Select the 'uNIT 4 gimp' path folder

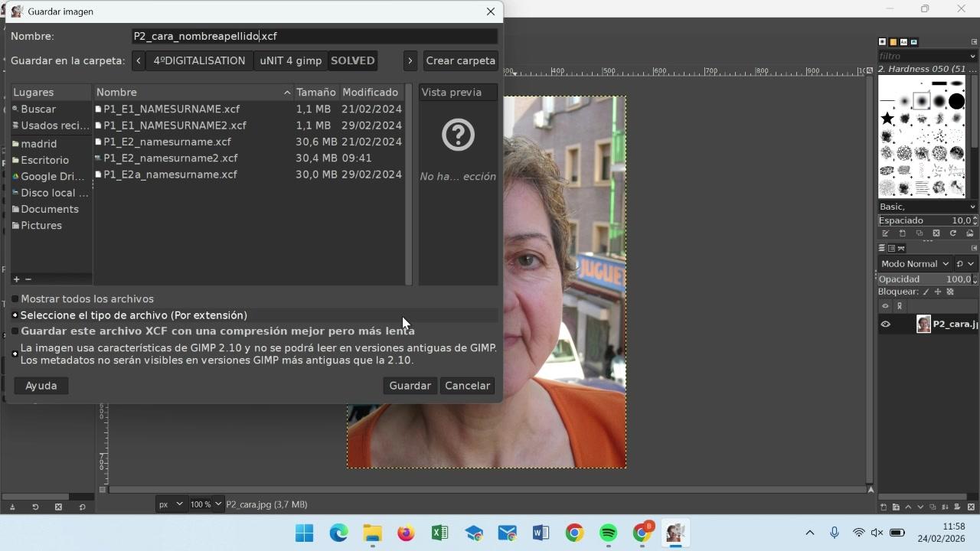[x=290, y=60]
